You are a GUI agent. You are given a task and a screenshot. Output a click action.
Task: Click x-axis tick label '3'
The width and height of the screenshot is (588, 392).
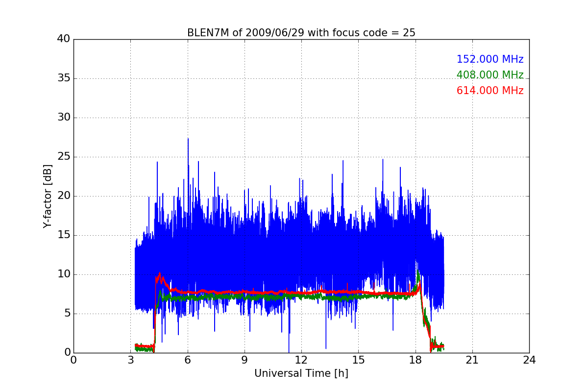click(130, 360)
